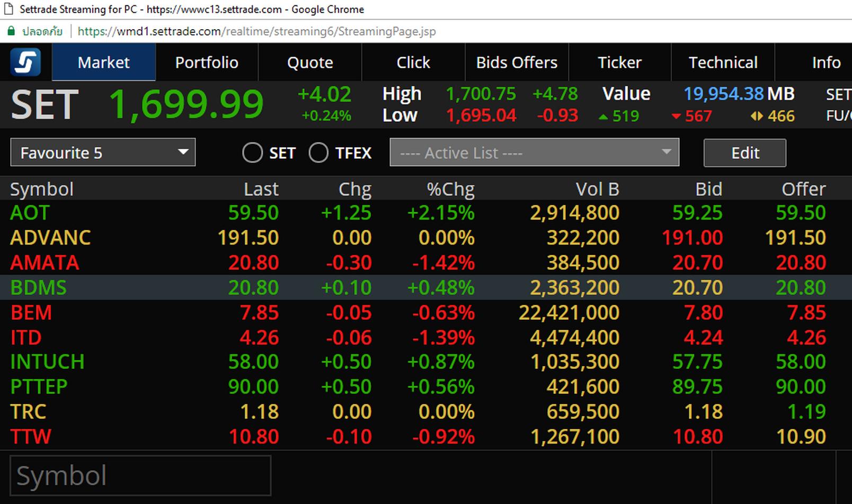The width and height of the screenshot is (852, 504).
Task: Click the unchanged count 466
Action: (x=781, y=116)
